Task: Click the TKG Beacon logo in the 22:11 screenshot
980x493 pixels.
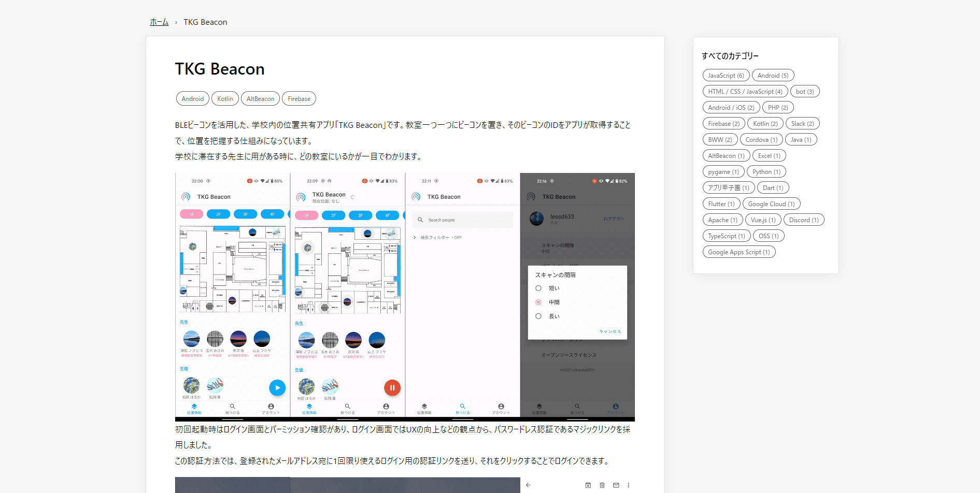Action: coord(416,197)
